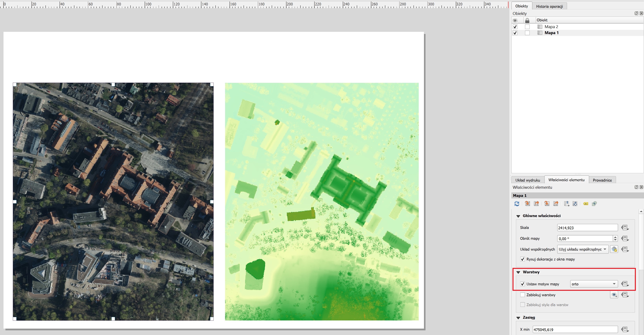Click data-defined override for Skala
This screenshot has height=335, width=644.
[625, 228]
